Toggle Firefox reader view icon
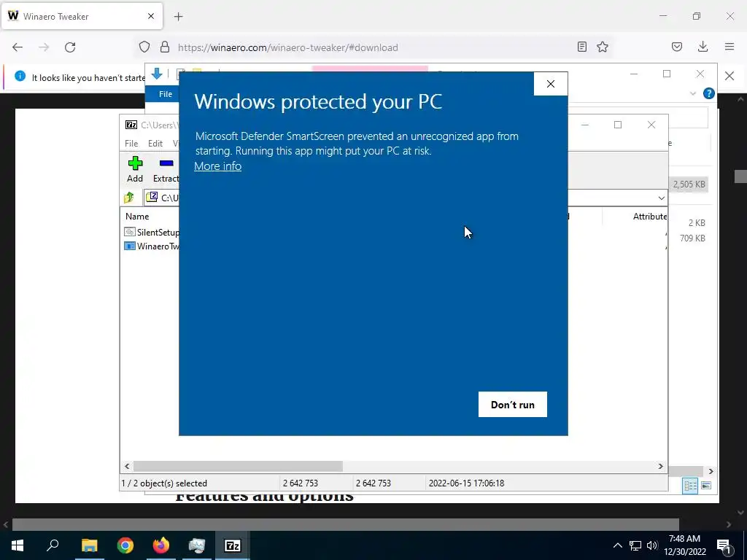The image size is (747, 560). [x=581, y=47]
